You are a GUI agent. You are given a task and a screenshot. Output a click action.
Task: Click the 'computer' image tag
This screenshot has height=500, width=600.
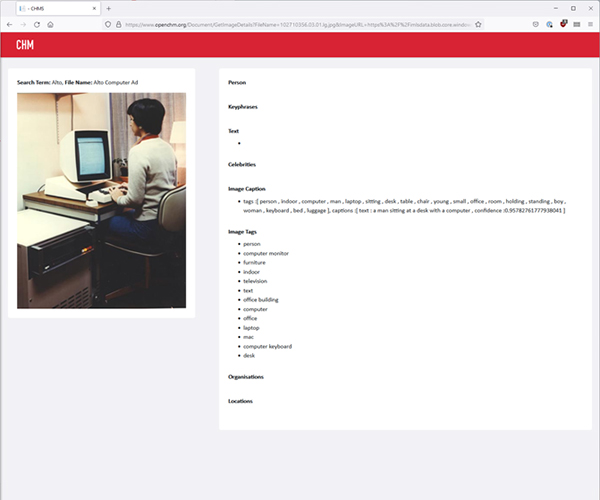click(255, 309)
